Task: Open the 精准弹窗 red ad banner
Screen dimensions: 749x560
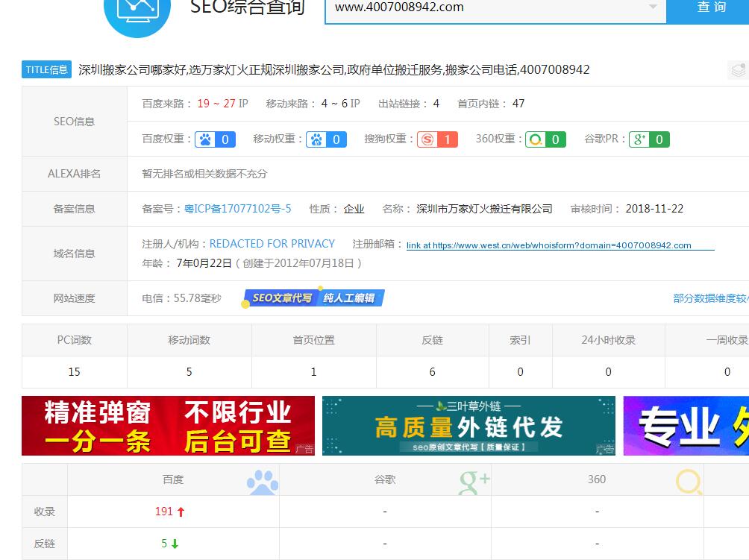Action: [168, 425]
